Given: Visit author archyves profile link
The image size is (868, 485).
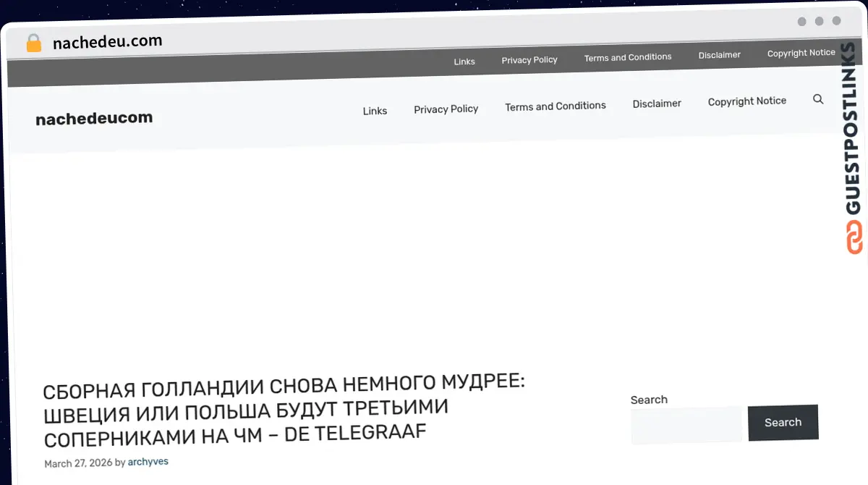Looking at the screenshot, I should 148,462.
